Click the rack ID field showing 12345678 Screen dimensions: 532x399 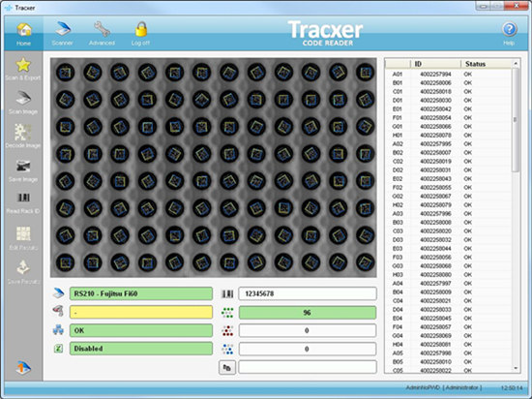[x=308, y=293]
